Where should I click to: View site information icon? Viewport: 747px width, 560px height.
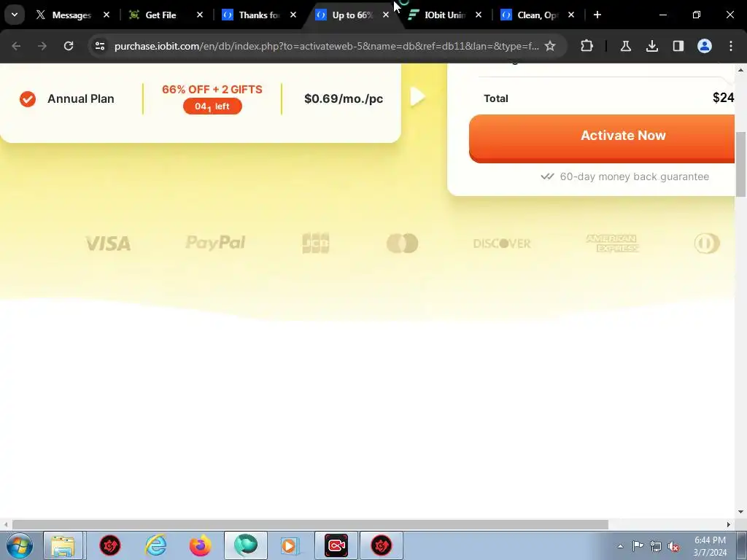pyautogui.click(x=99, y=46)
